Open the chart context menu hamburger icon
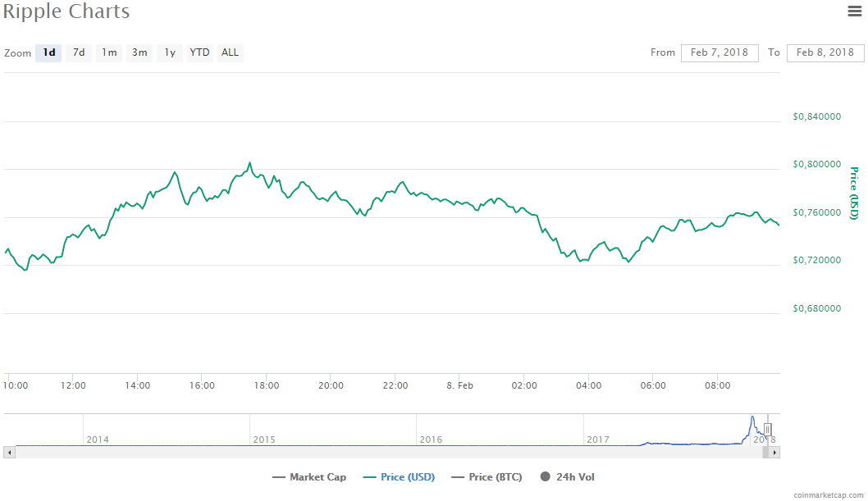The image size is (868, 501). (x=855, y=11)
